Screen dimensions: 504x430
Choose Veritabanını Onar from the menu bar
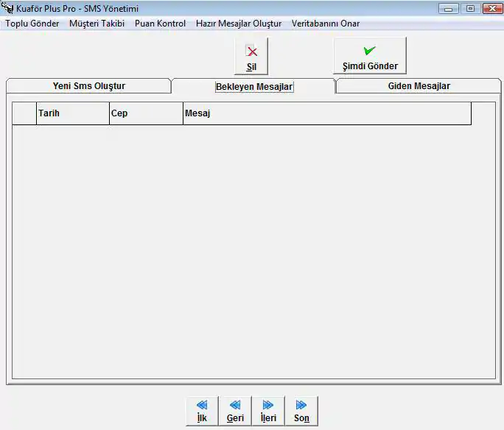pos(326,24)
